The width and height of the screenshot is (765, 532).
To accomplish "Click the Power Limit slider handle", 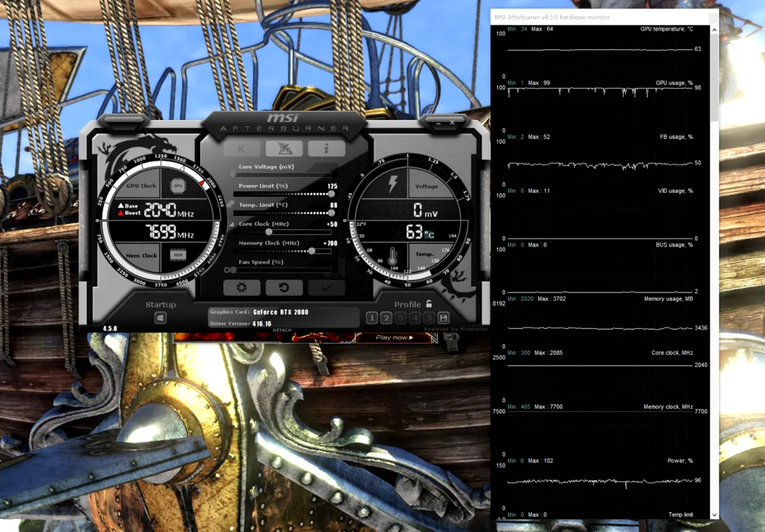I will tap(332, 195).
